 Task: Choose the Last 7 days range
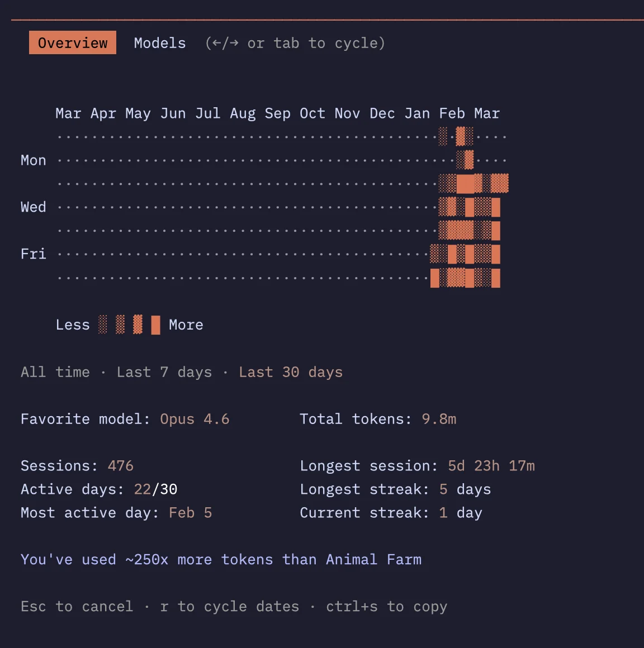click(x=164, y=372)
